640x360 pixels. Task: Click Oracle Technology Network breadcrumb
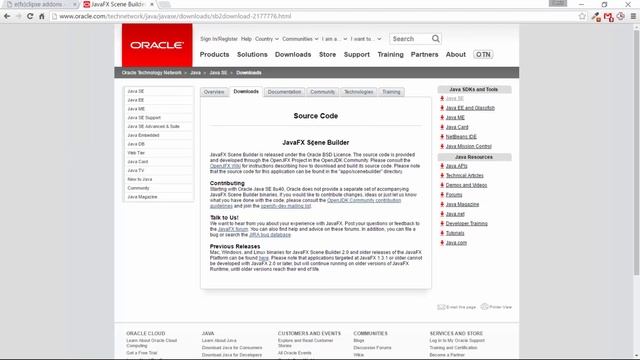pyautogui.click(x=151, y=73)
